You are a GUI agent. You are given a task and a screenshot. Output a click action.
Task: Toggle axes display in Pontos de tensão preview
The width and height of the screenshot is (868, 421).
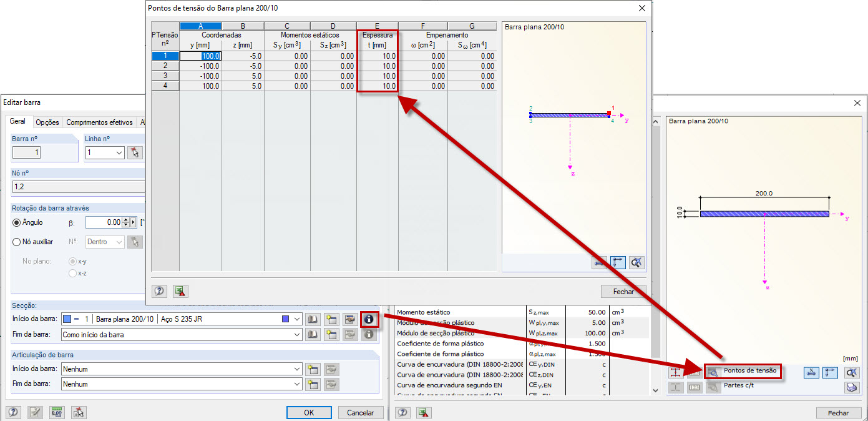pyautogui.click(x=618, y=263)
